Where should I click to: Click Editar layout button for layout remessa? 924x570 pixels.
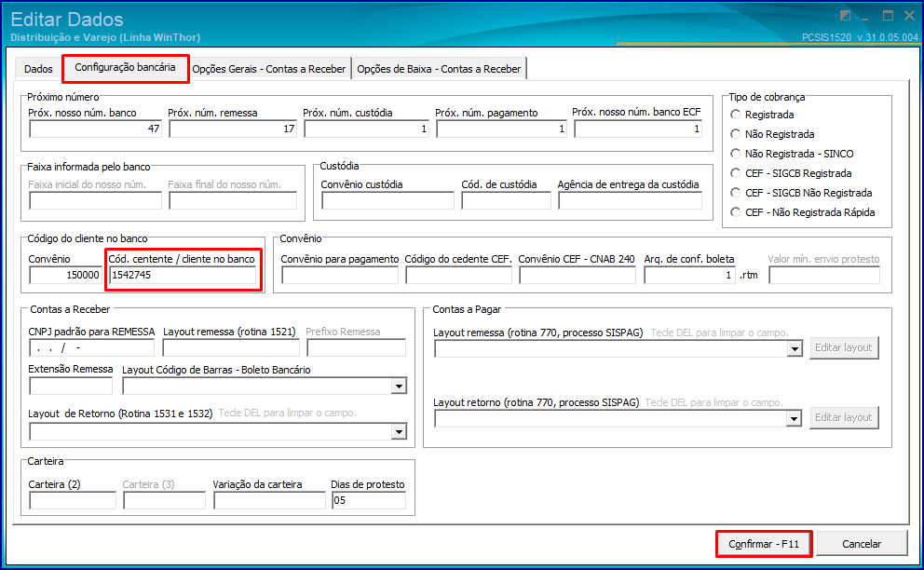pos(844,347)
